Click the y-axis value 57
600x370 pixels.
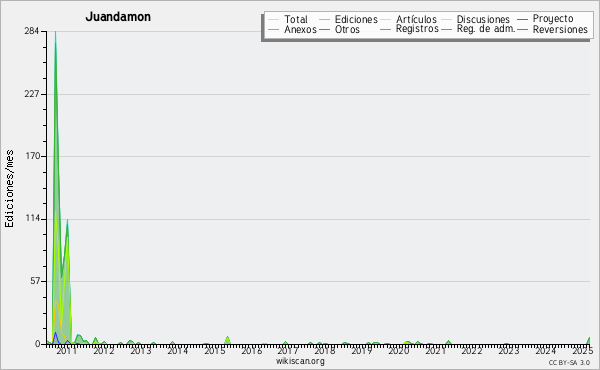34,281
